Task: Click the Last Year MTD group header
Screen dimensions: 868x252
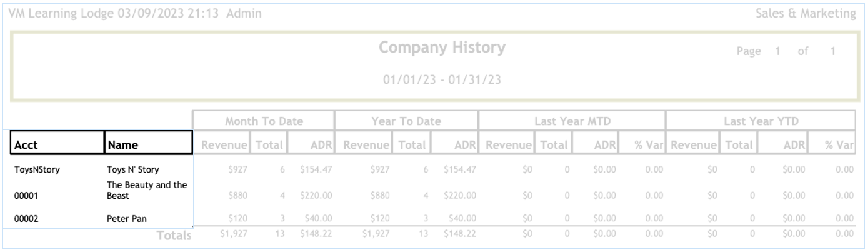Action: [571, 121]
